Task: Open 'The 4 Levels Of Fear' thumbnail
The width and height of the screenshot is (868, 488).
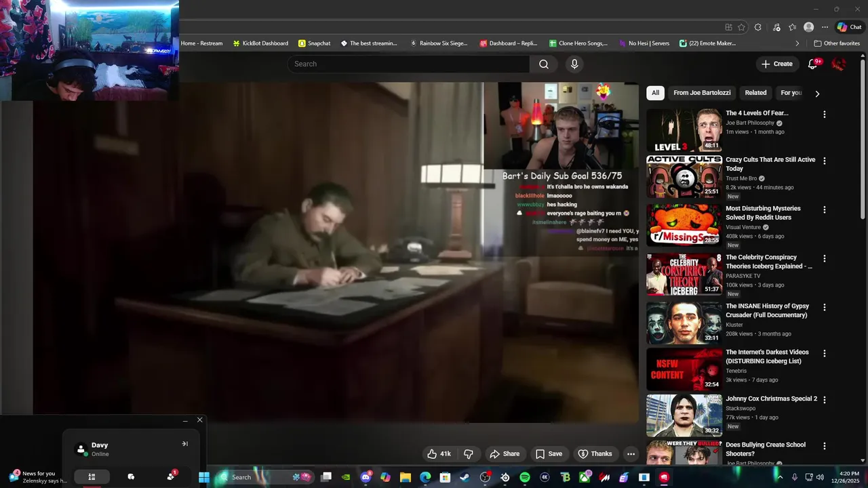Action: tap(684, 130)
